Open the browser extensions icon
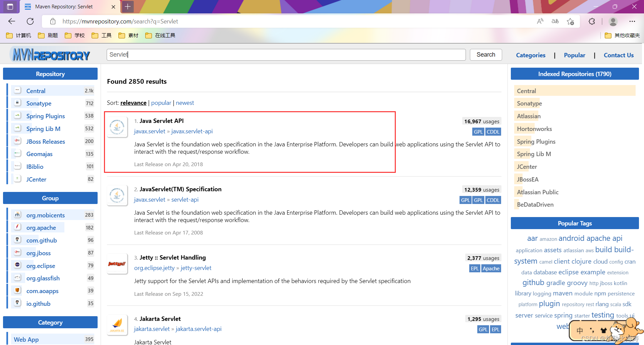Viewport: 644px width, 345px height. click(592, 21)
